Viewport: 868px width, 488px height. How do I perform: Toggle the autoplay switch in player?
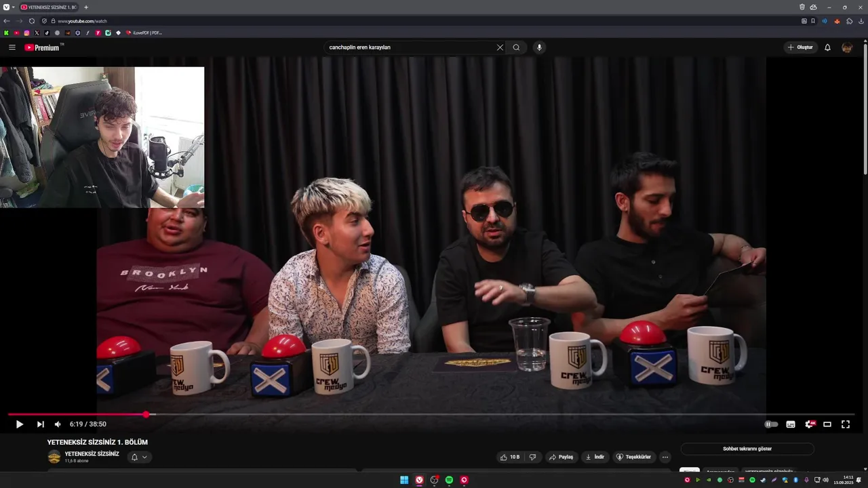click(771, 424)
